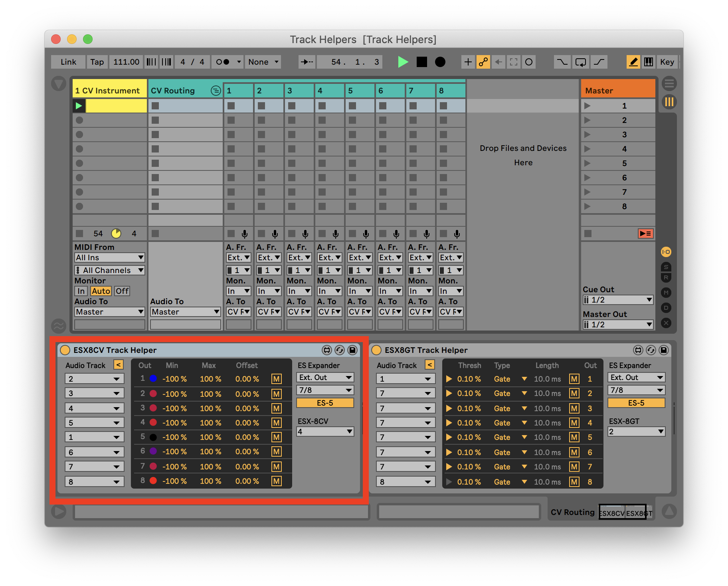Click the Stop button in transport
This screenshot has width=728, height=586.
coord(421,62)
